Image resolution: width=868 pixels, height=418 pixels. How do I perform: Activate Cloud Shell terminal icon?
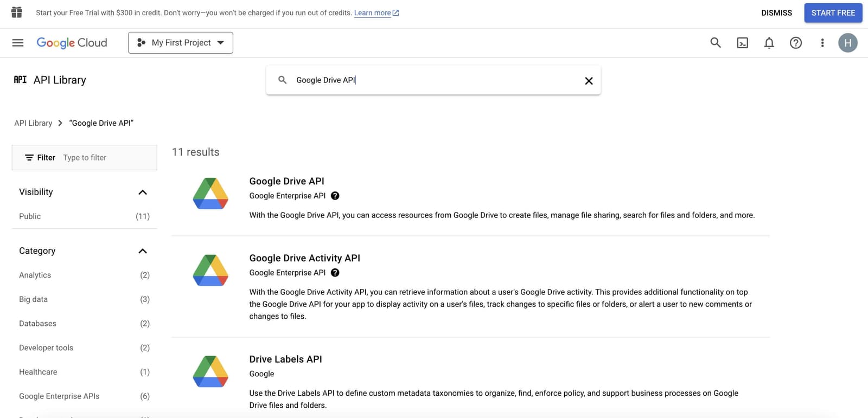click(x=742, y=43)
